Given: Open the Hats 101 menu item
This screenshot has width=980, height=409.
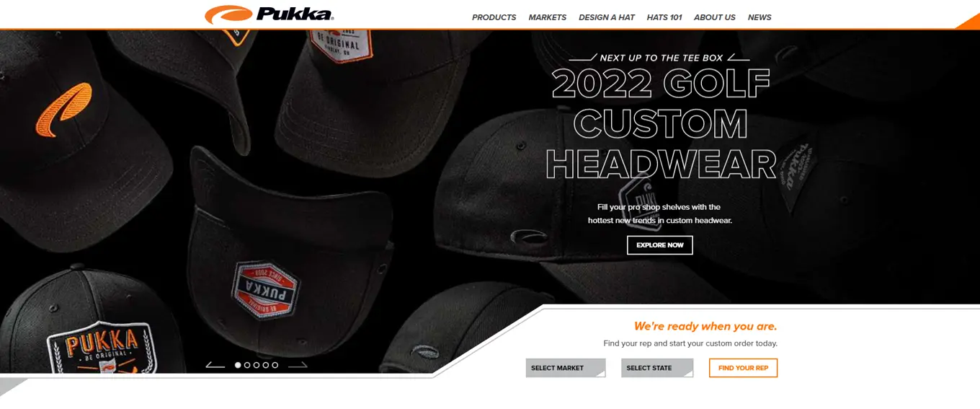Looking at the screenshot, I should [664, 17].
